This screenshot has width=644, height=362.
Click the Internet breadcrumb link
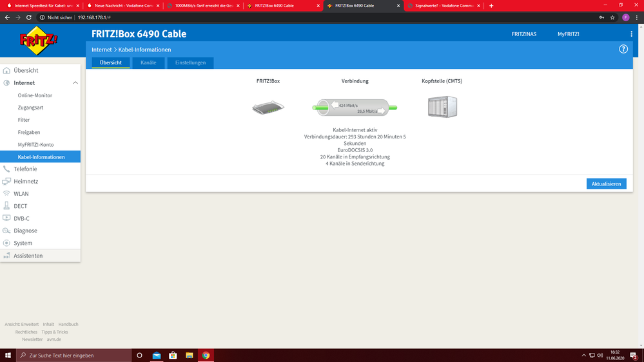101,50
